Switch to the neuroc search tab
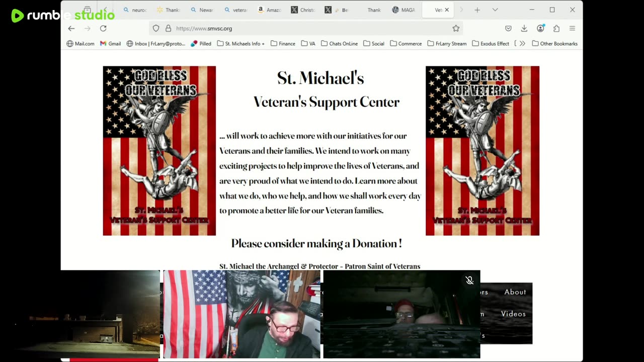Viewport: 644px width, 362px height. tap(135, 10)
